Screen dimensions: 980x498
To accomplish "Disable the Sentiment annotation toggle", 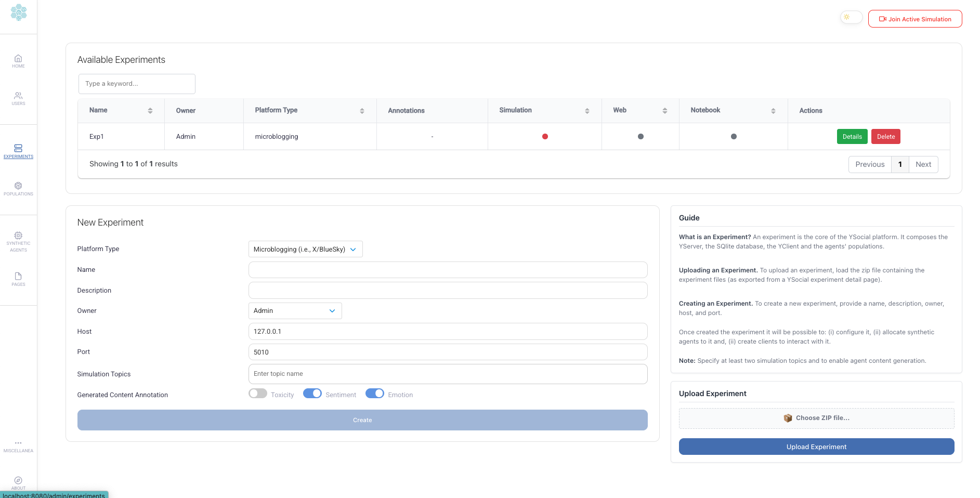I will coord(312,394).
